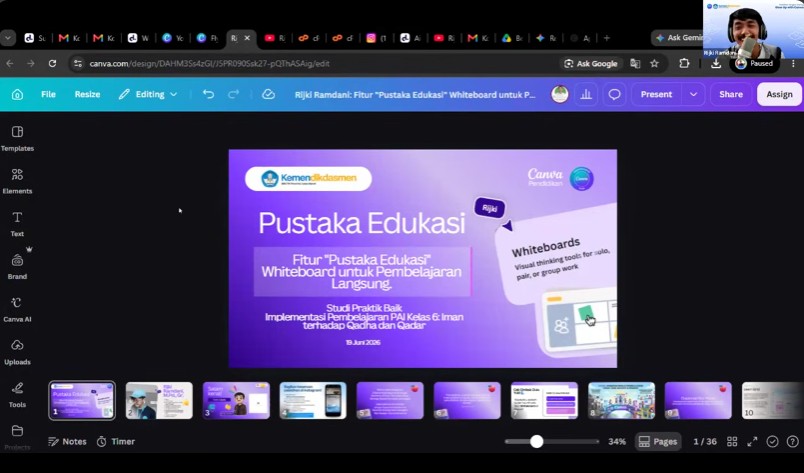Click the Kemendikdasmen logo on slide

point(308,179)
